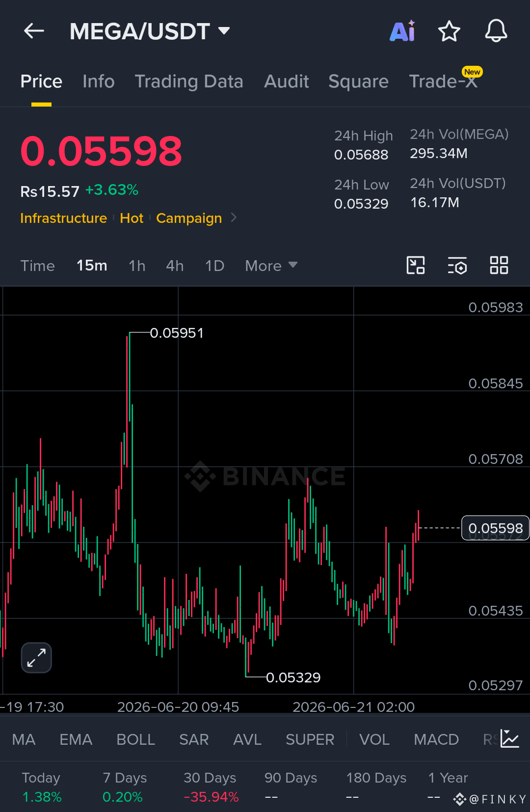Image resolution: width=530 pixels, height=812 pixels.
Task: Tap the +3.63% change value
Action: [112, 190]
